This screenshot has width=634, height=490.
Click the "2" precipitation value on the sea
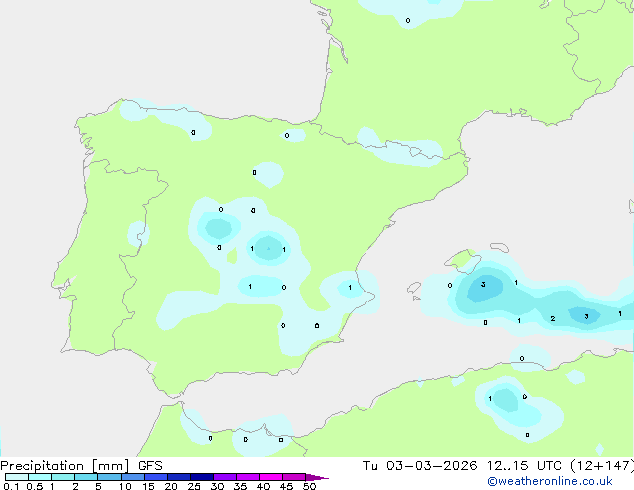553,319
